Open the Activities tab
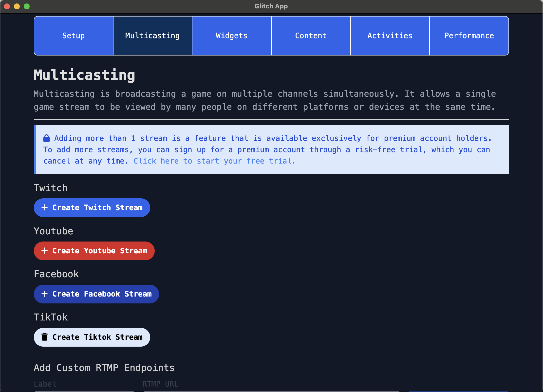Viewport: 543px width, 392px height. [x=390, y=36]
